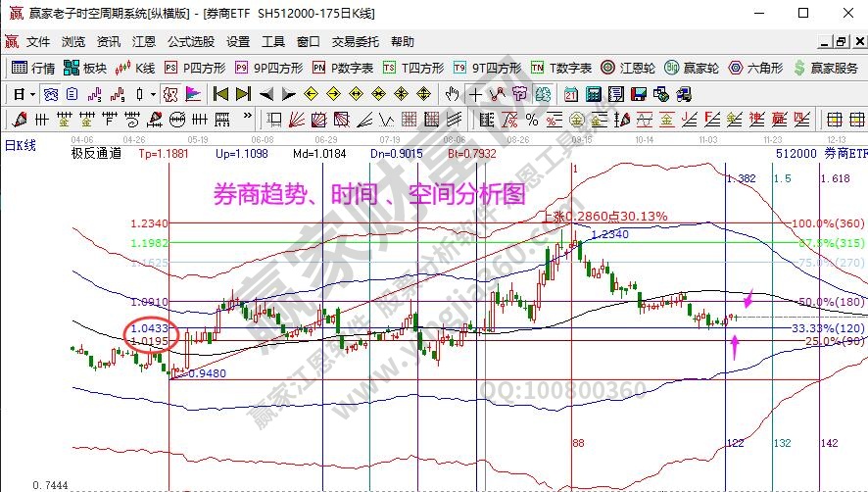Open the 公式选股 menu
868x492 pixels.
(191, 42)
